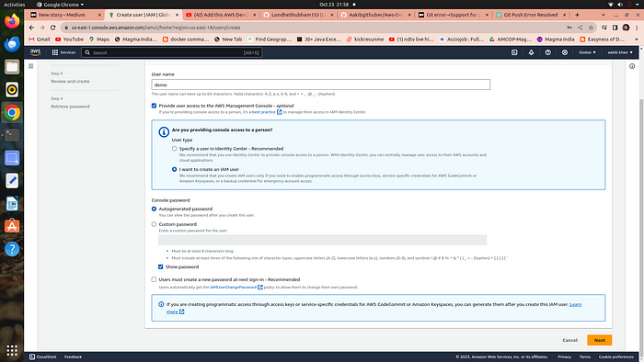
Task: Open the Privacy footer link
Action: point(564,357)
